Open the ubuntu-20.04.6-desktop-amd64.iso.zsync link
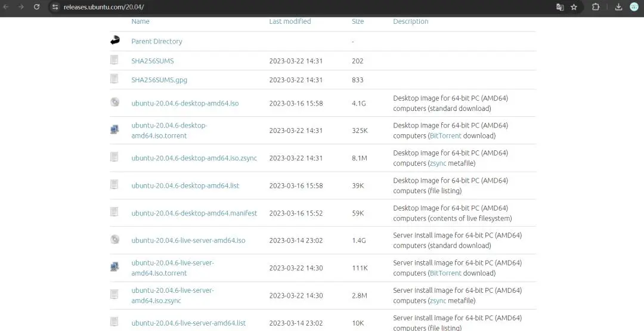The height and width of the screenshot is (331, 644). coord(194,158)
